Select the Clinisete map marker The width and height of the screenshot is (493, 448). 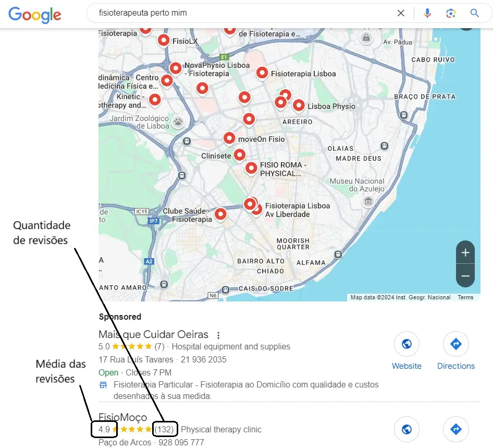pyautogui.click(x=240, y=155)
